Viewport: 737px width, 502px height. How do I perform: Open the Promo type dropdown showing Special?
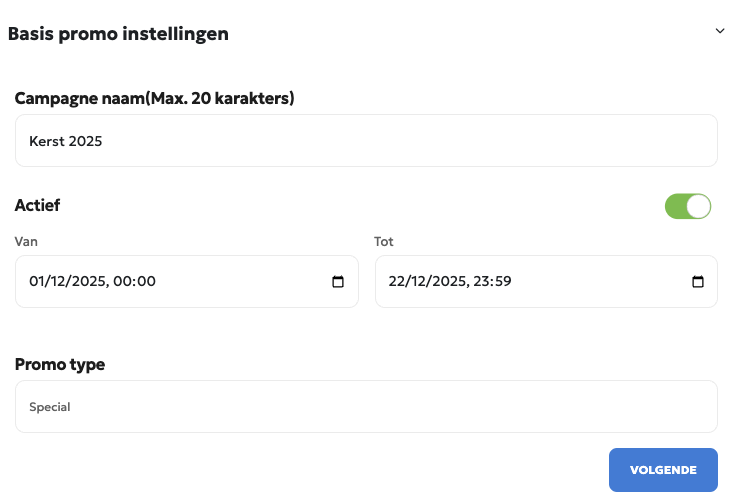pos(366,407)
